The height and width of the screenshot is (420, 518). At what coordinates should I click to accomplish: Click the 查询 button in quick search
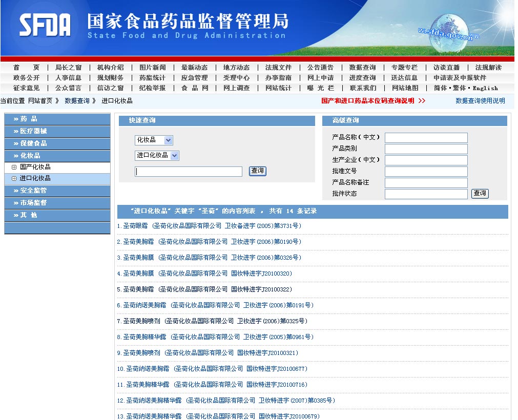258,171
